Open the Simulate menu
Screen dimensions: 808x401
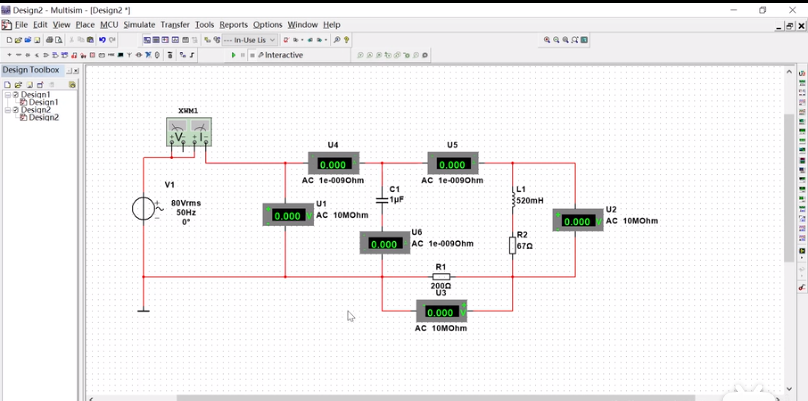pyautogui.click(x=139, y=24)
